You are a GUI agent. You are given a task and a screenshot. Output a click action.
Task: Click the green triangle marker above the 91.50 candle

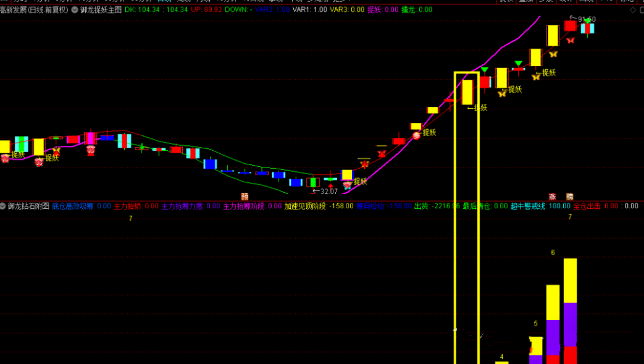(x=587, y=21)
